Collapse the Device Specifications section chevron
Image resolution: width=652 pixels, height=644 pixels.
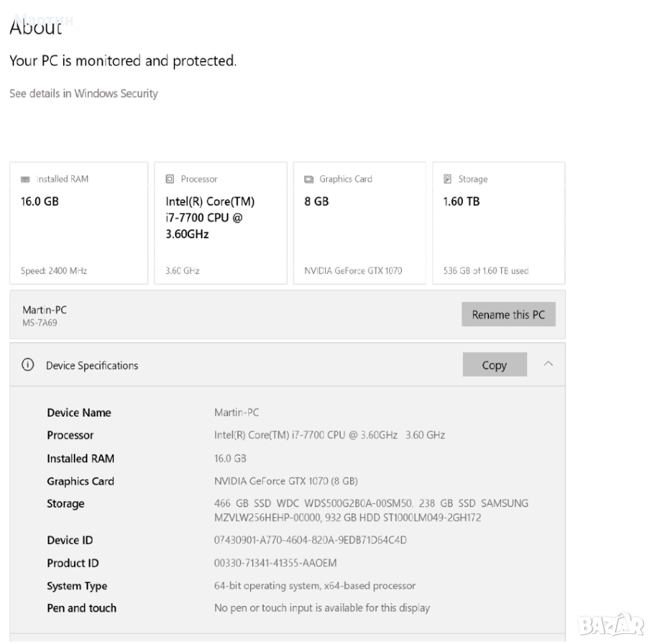[548, 364]
